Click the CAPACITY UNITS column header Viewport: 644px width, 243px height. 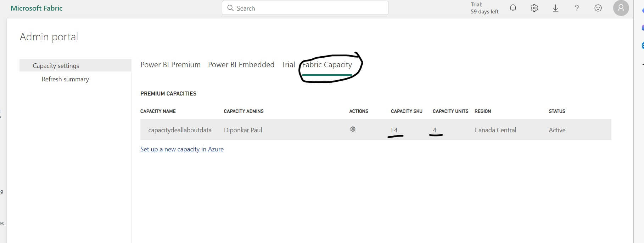click(x=450, y=111)
